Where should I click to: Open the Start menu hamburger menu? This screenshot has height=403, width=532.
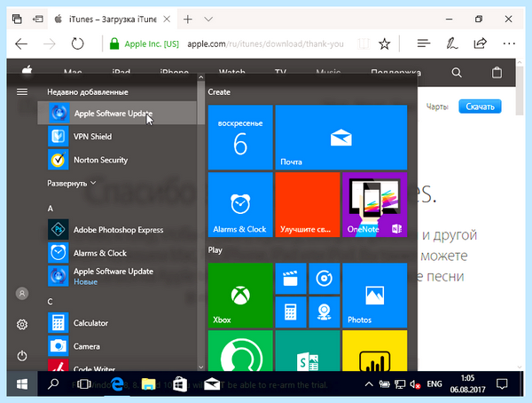(x=22, y=91)
